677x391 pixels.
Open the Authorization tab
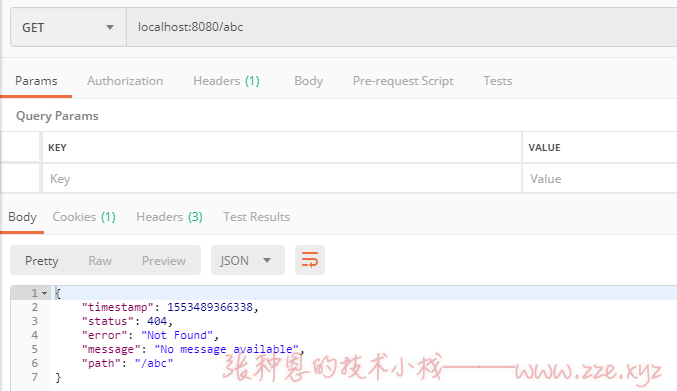(x=125, y=81)
